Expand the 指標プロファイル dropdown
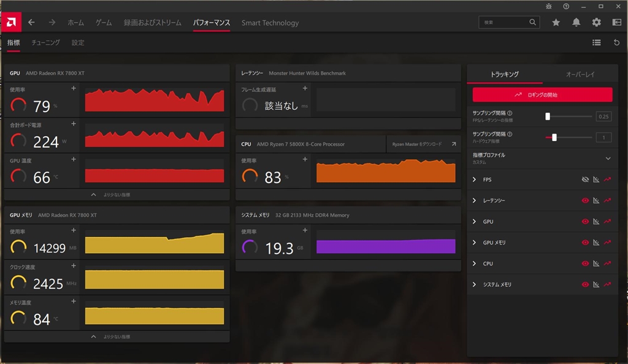This screenshot has height=364, width=628. pyautogui.click(x=608, y=158)
